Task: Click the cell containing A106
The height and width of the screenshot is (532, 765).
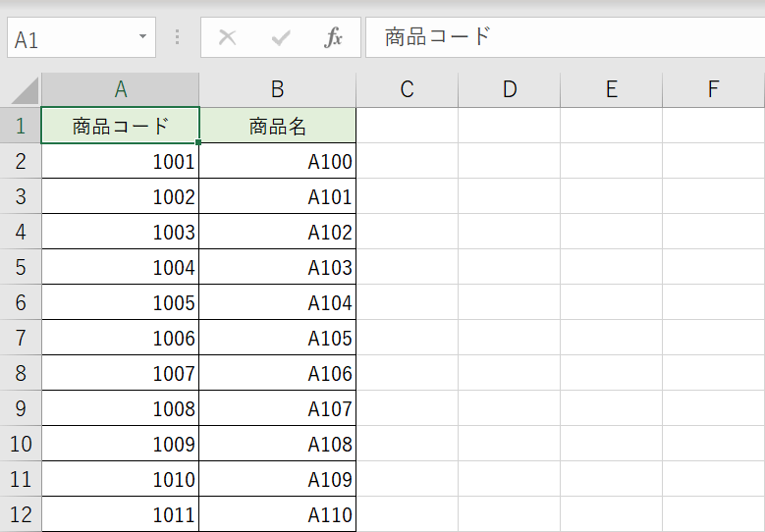Action: [x=278, y=373]
